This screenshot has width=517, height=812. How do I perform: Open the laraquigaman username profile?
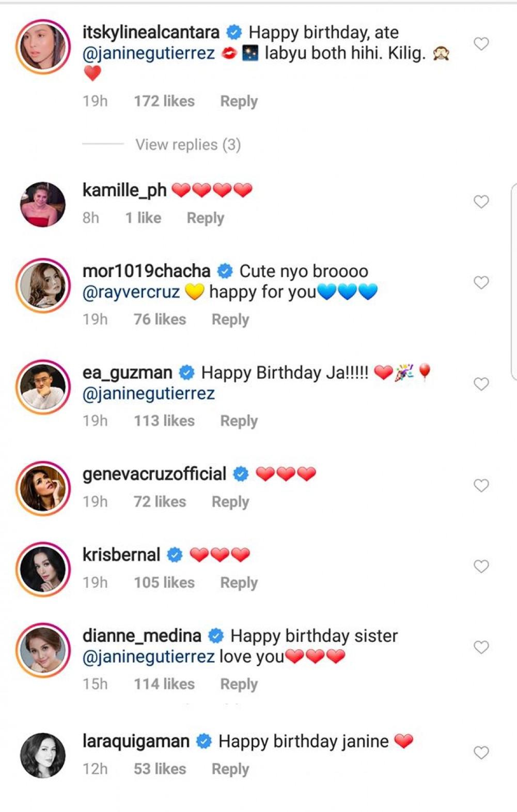pos(136,742)
